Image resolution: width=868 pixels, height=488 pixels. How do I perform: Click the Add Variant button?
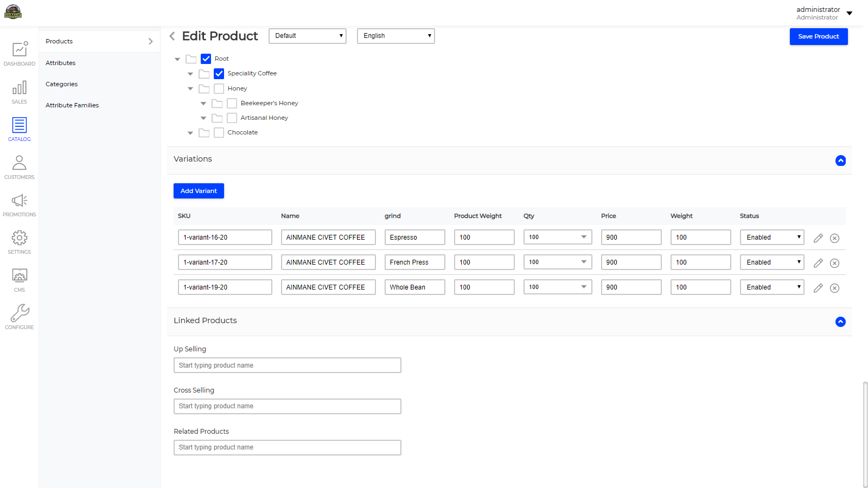point(199,191)
